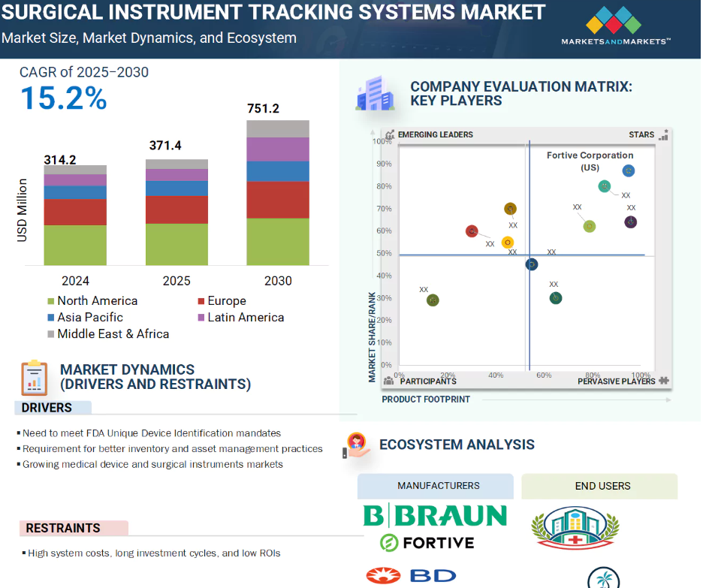Click the 'Ecosystem Analysis' heading

point(457,445)
